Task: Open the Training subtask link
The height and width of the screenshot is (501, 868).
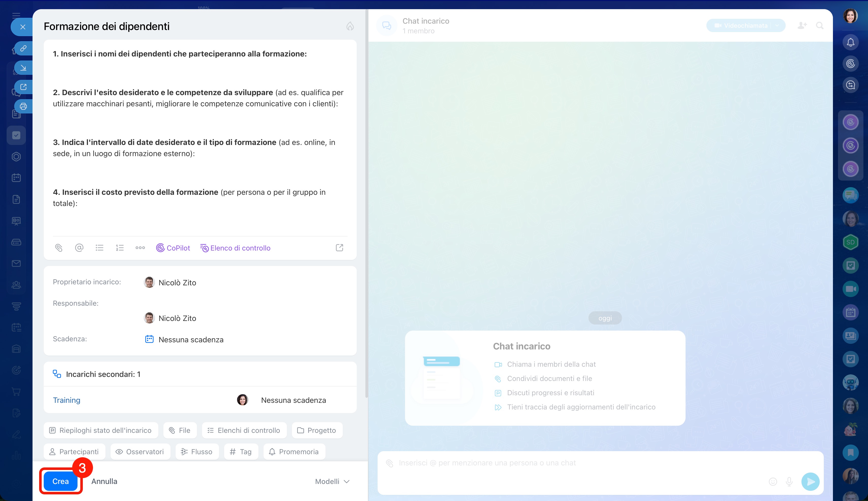Action: tap(67, 400)
